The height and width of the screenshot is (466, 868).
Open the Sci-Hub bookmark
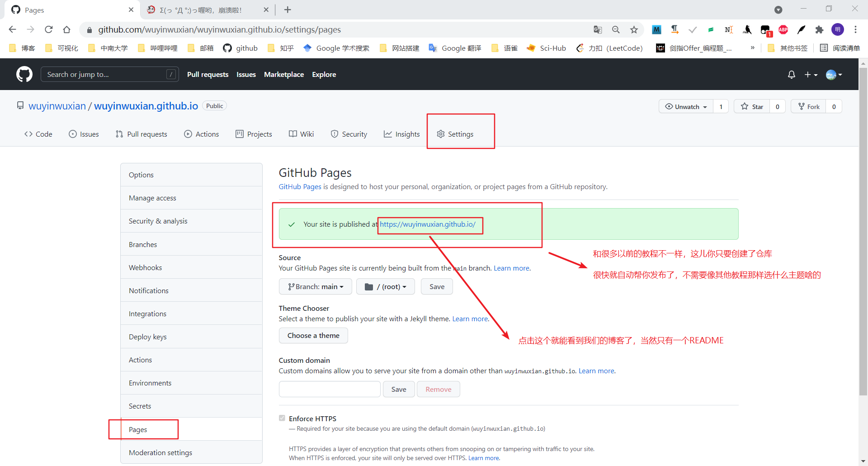pyautogui.click(x=546, y=48)
